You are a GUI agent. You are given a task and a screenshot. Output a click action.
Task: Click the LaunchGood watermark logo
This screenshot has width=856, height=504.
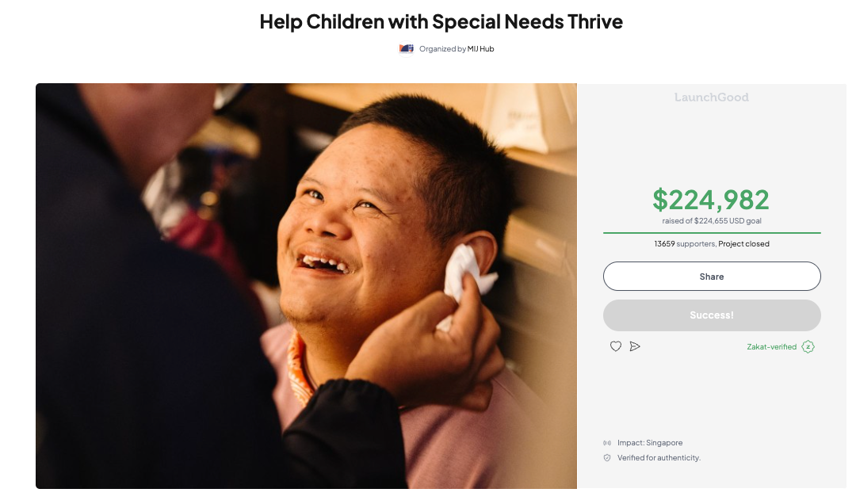click(711, 97)
